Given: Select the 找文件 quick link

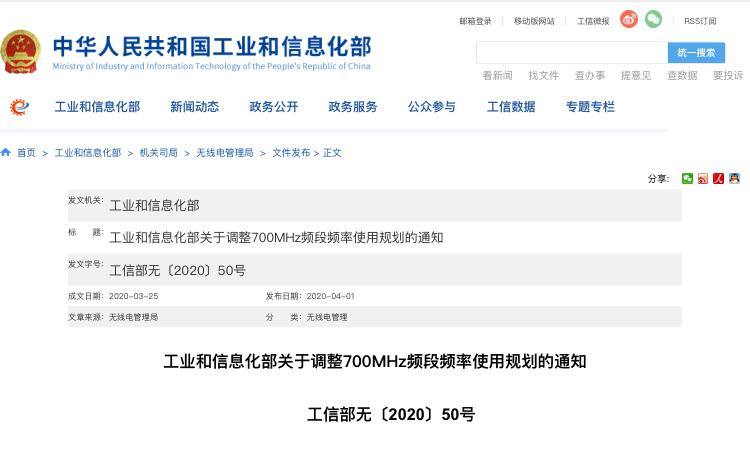Looking at the screenshot, I should [x=543, y=76].
